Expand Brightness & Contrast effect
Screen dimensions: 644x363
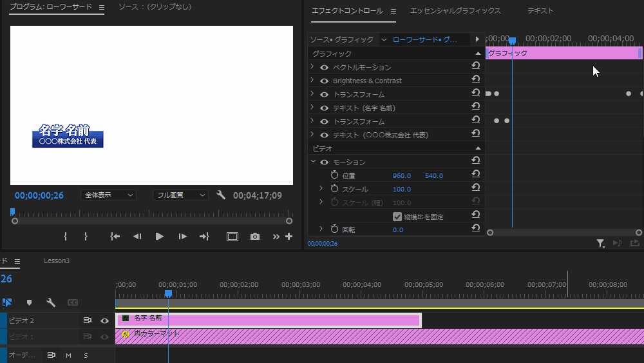[312, 80]
